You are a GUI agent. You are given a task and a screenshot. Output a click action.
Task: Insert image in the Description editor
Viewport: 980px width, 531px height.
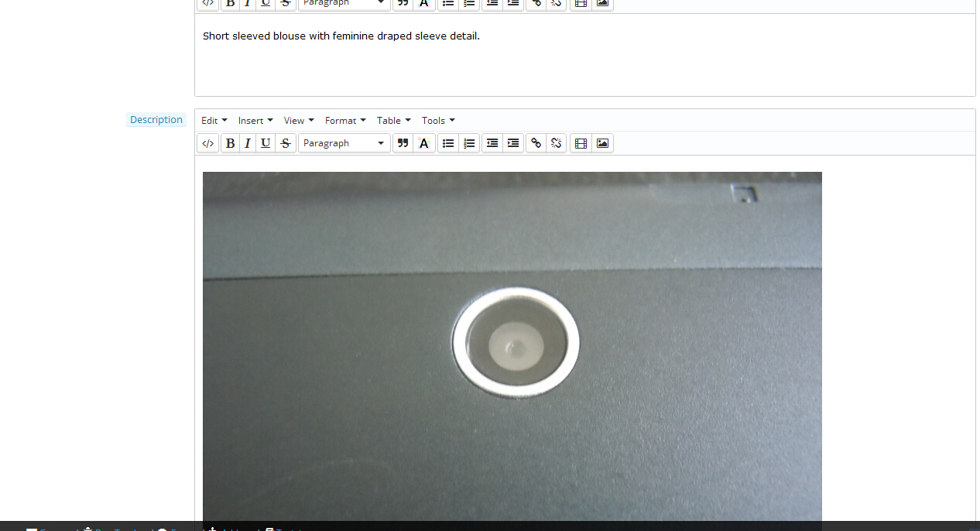pos(602,143)
